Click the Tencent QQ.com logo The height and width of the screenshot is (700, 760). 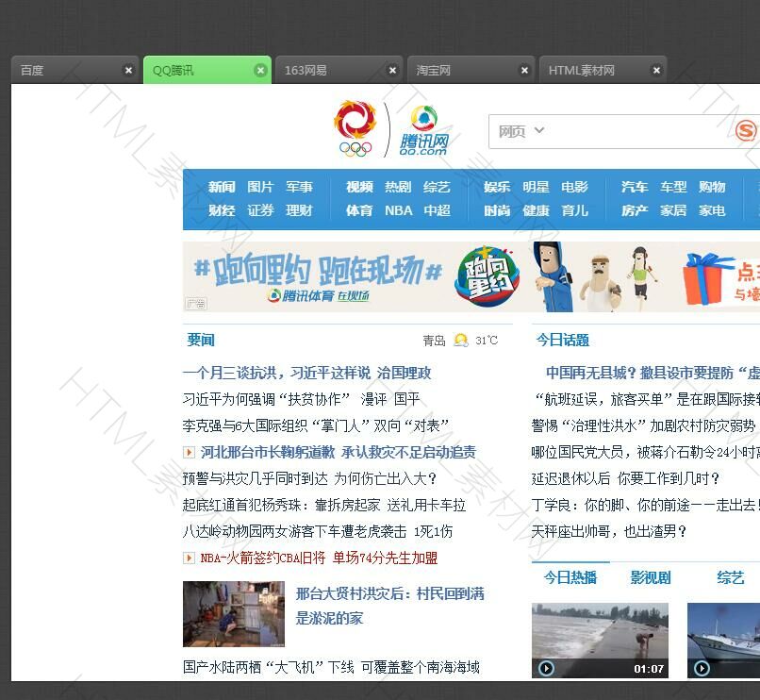[423, 131]
